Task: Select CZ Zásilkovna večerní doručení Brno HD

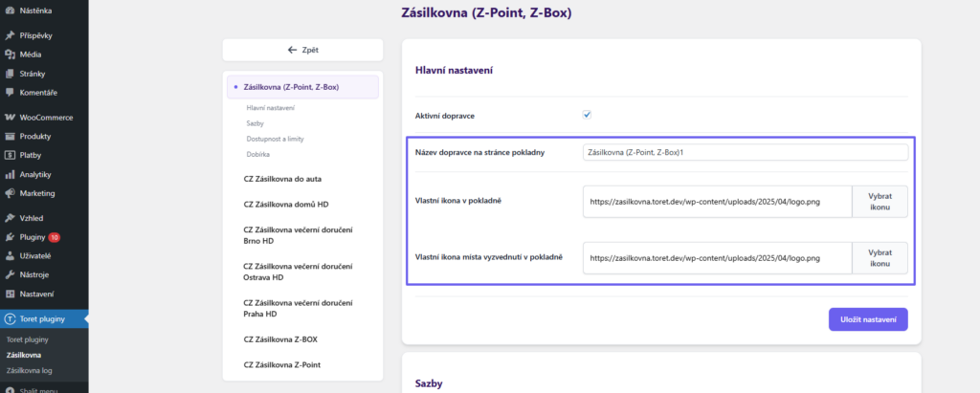Action: coord(299,235)
